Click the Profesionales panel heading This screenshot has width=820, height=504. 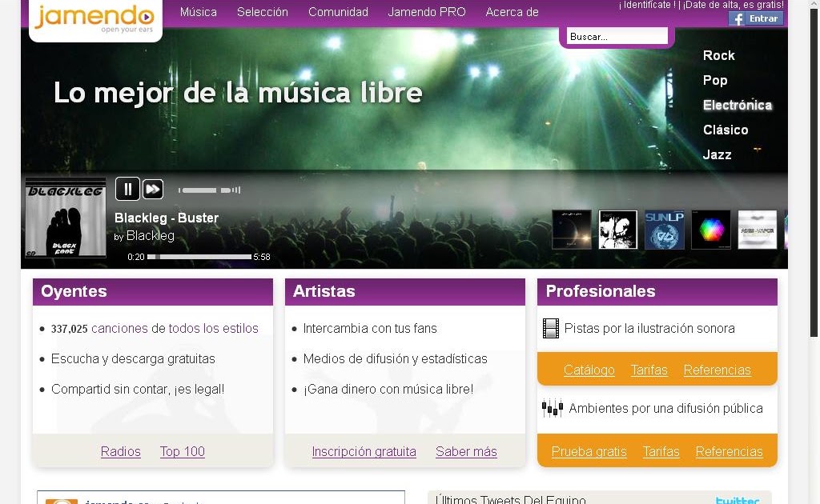pos(657,291)
